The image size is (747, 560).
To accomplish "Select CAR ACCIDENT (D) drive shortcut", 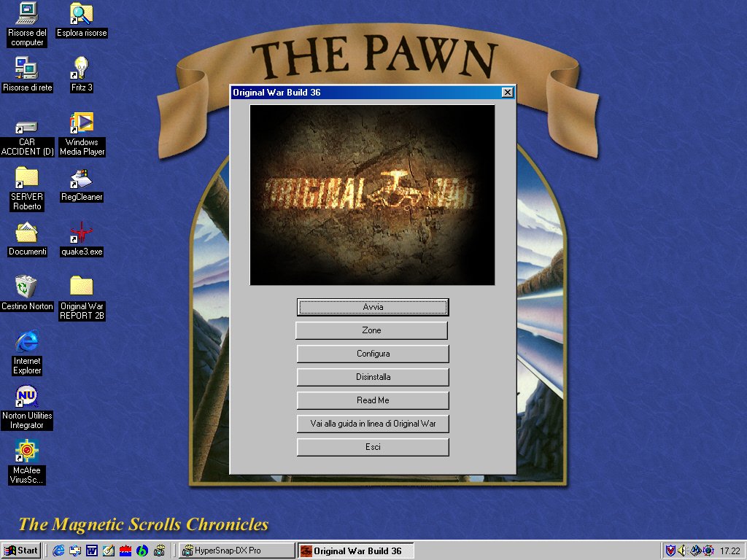I will 27,139.
